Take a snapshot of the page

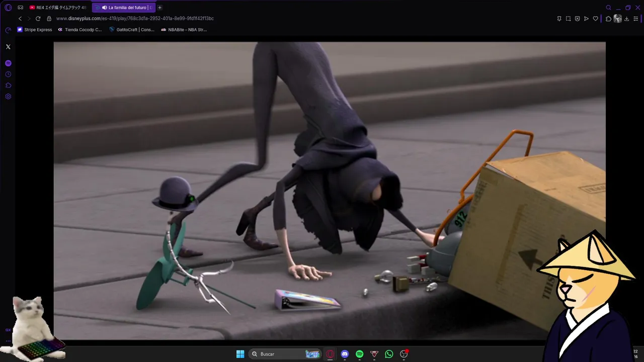pos(568,19)
